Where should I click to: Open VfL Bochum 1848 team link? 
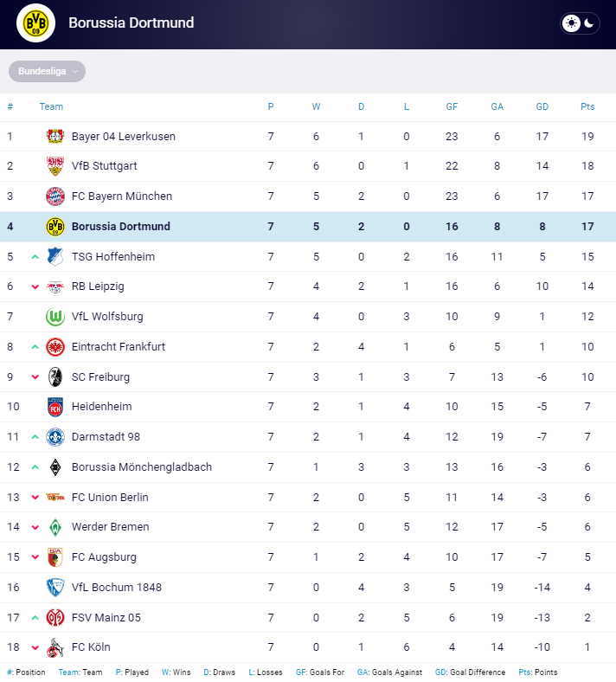(116, 588)
